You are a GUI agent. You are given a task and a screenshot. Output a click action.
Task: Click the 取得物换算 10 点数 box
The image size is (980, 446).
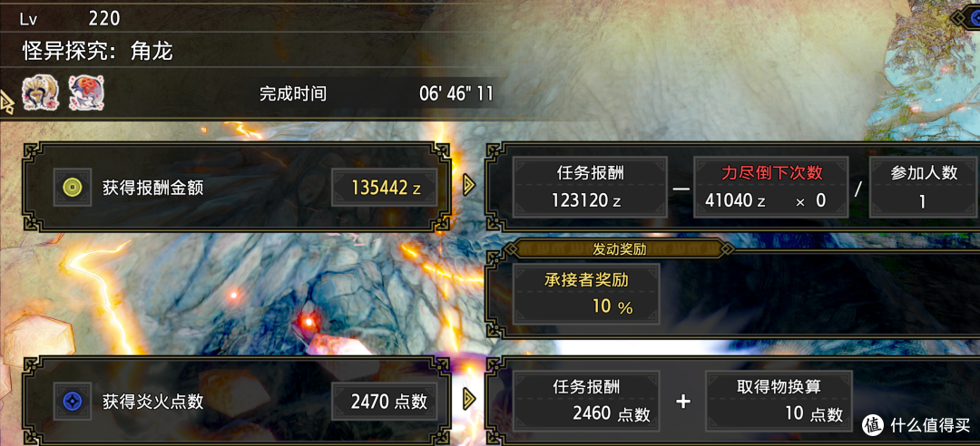779,401
